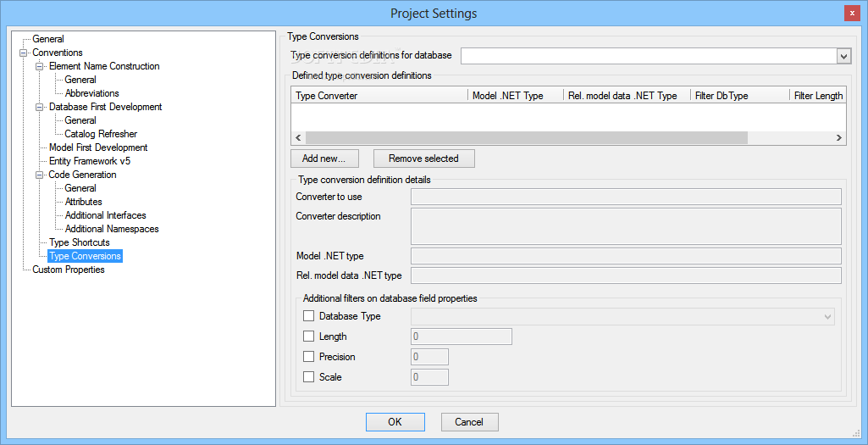Confirm settings with OK button

pos(395,422)
